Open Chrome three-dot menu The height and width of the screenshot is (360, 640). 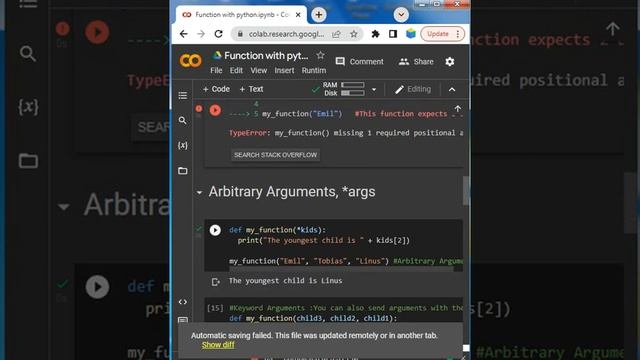tap(458, 34)
